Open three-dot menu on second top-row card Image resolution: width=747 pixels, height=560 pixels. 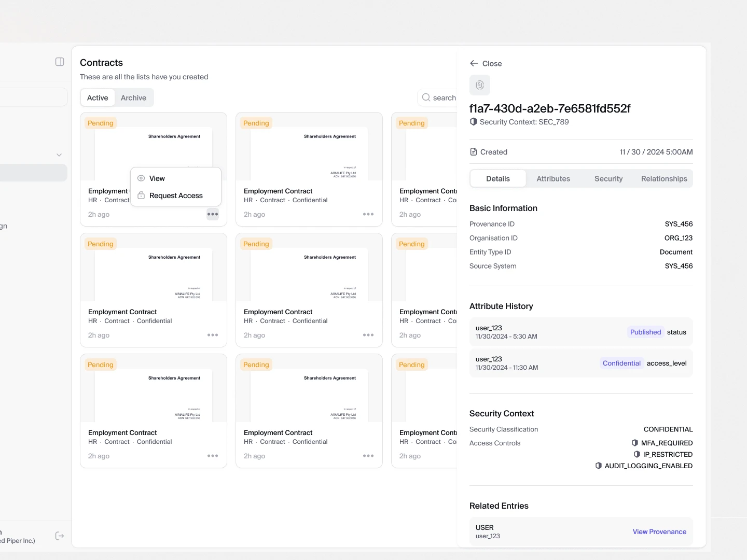pos(368,214)
